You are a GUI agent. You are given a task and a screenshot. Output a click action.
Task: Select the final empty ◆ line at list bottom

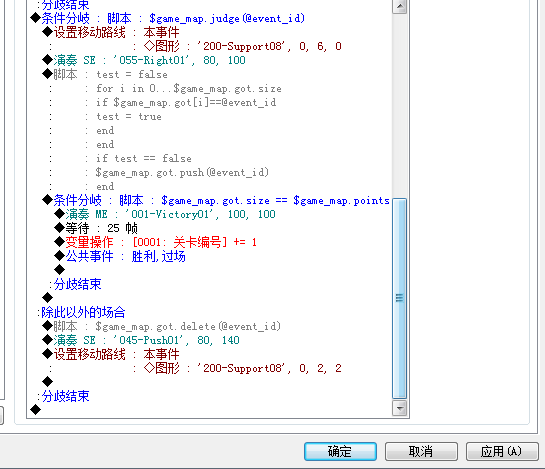(35, 410)
